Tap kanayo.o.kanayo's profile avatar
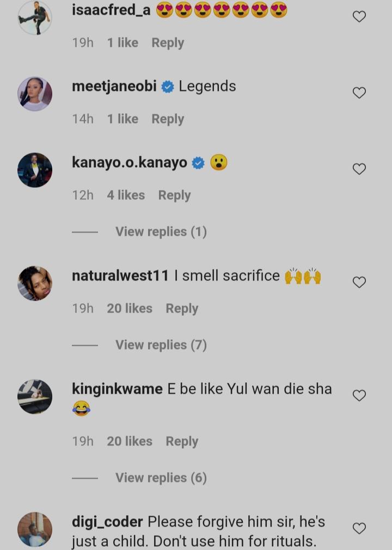The width and height of the screenshot is (392, 550). (x=35, y=170)
